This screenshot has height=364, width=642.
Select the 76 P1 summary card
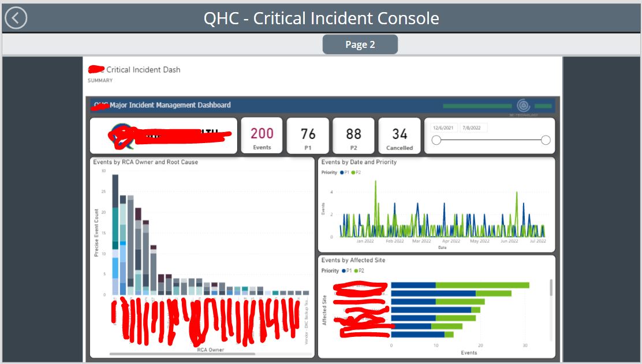click(308, 135)
